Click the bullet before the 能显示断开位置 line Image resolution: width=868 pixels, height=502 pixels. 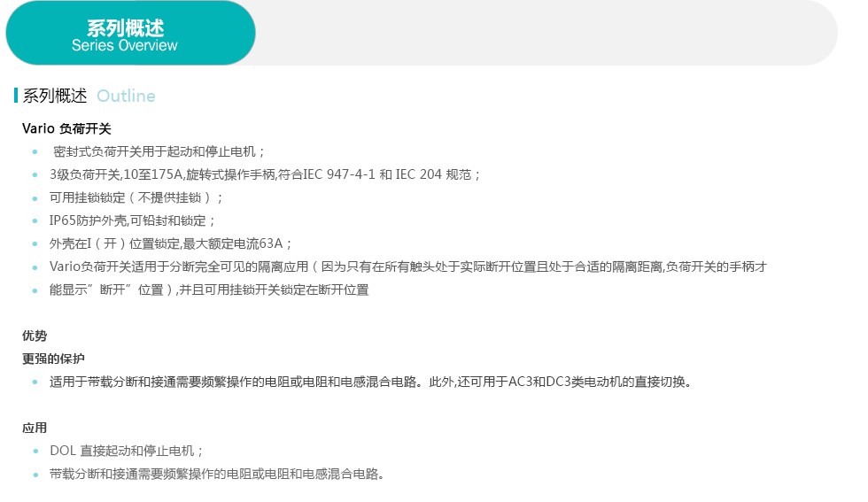coord(35,290)
